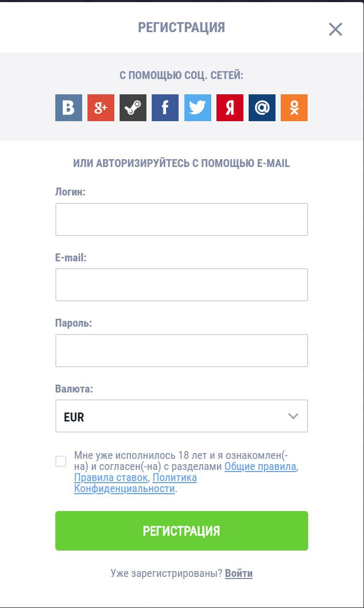Viewport: 364px width, 608px height.
Task: Sign up with Odnoklassniki icon
Action: click(294, 108)
